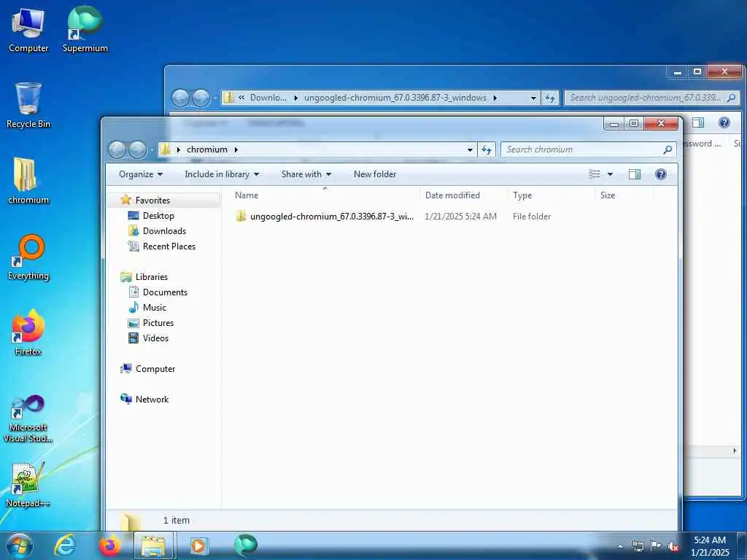Screen dimensions: 747x560
Task: Refresh the chromium folder view
Action: pos(487,149)
